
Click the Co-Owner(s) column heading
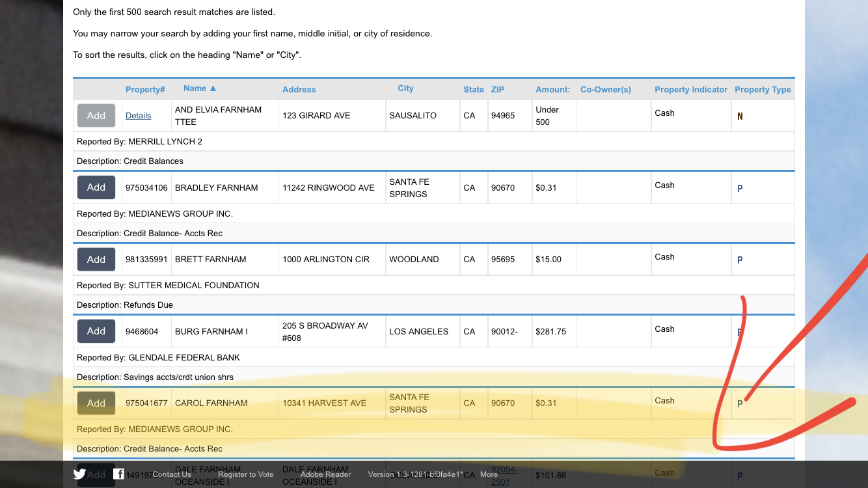(605, 90)
